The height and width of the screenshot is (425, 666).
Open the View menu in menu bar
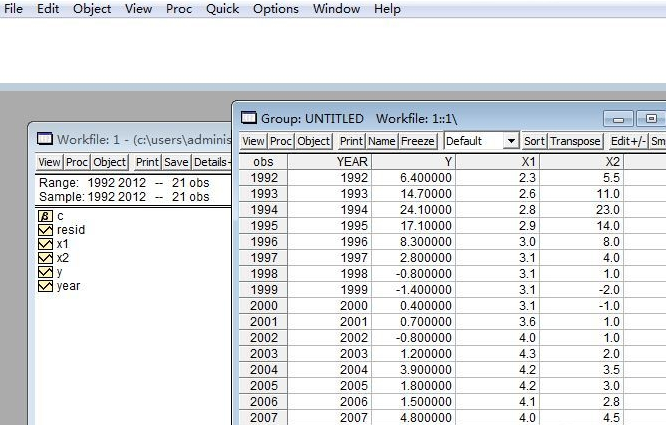(138, 8)
